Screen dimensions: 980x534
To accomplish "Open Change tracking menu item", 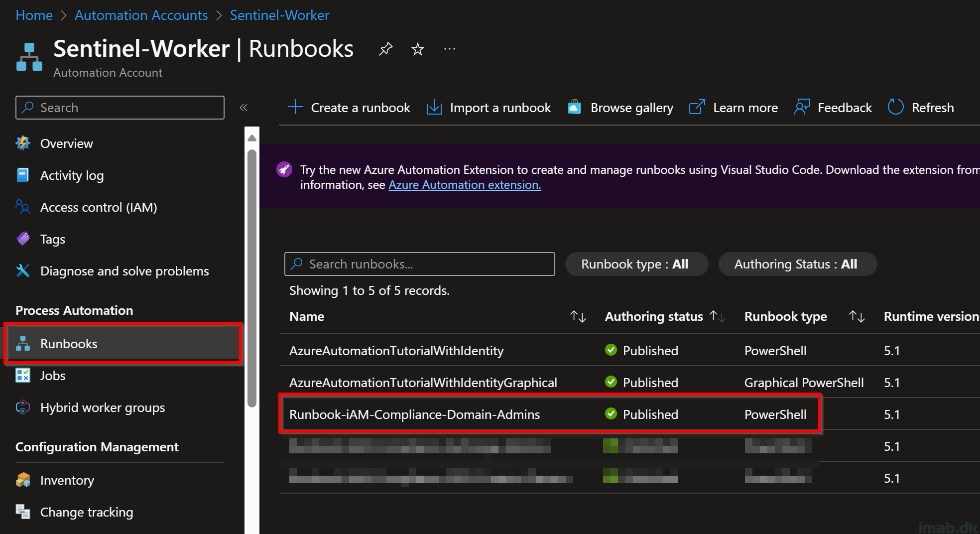I will tap(87, 512).
